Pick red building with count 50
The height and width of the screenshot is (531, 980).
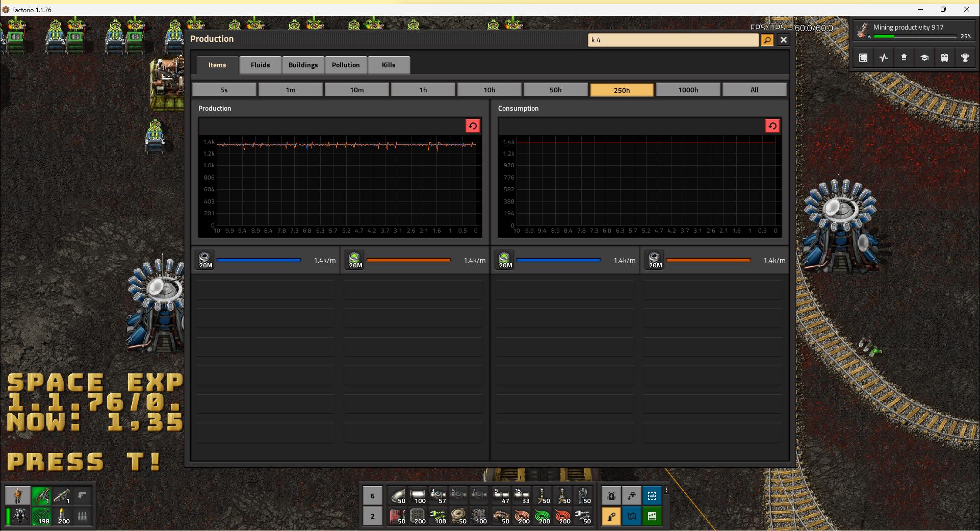click(x=397, y=516)
